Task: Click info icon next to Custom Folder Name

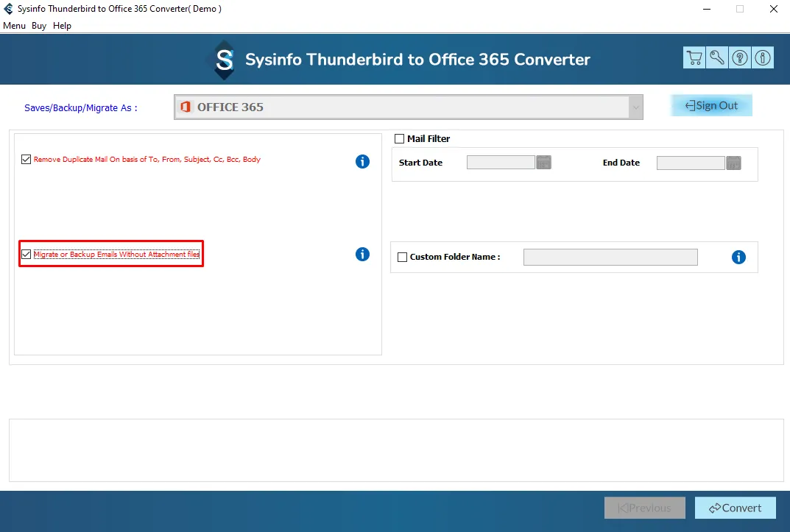Action: (x=738, y=257)
